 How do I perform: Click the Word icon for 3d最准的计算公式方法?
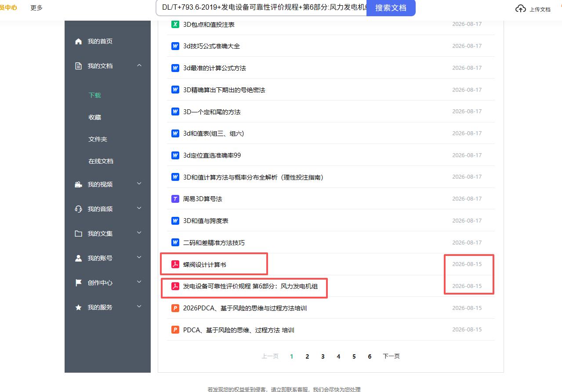[x=175, y=68]
